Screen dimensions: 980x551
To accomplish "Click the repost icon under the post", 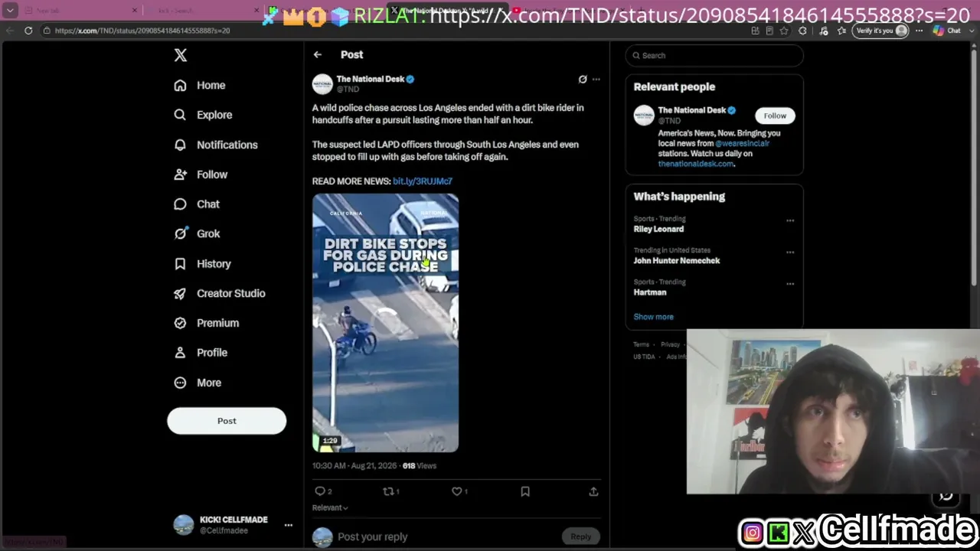I will [x=388, y=491].
